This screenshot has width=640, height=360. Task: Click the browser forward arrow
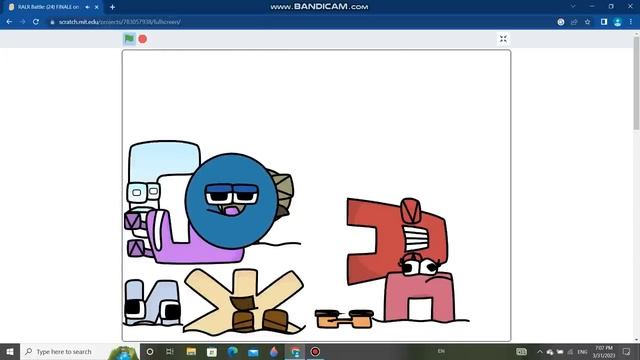click(22, 22)
